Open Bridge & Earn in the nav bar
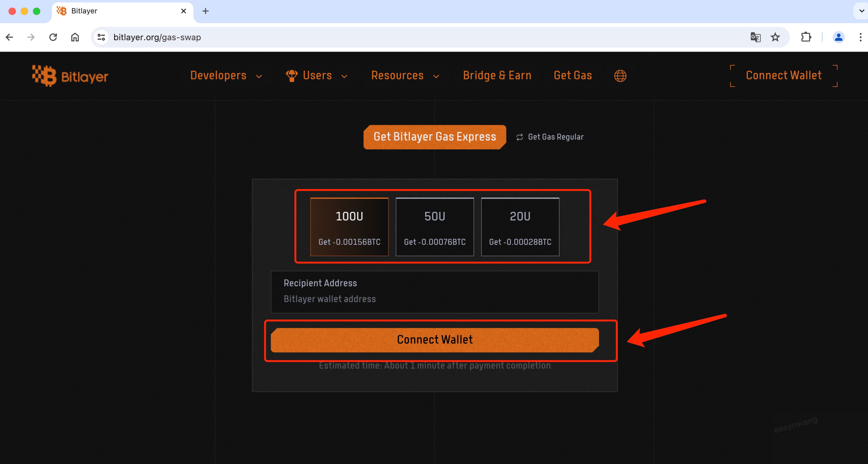Viewport: 868px width, 464px height. [x=497, y=75]
